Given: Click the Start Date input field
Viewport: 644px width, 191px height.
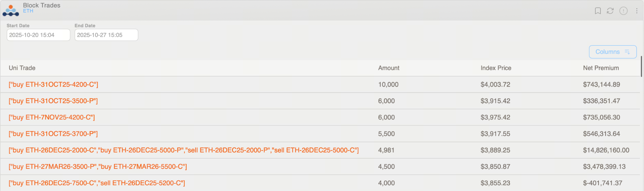Looking at the screenshot, I should click(38, 35).
